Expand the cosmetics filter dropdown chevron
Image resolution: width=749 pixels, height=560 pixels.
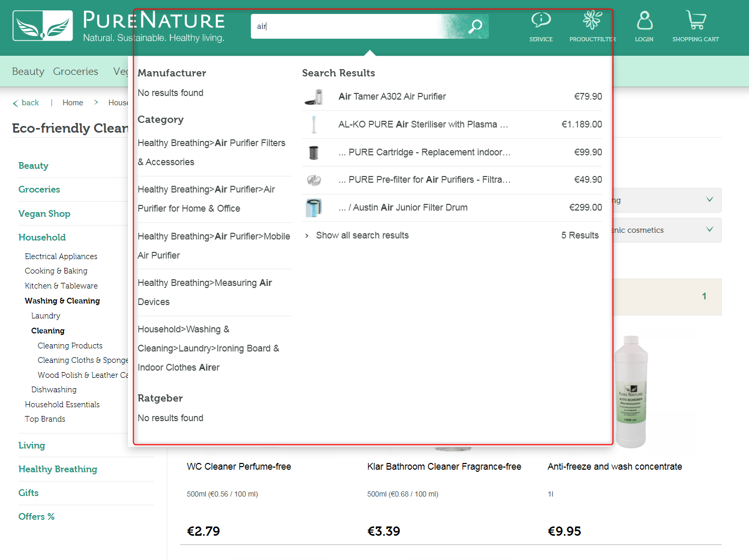click(709, 230)
